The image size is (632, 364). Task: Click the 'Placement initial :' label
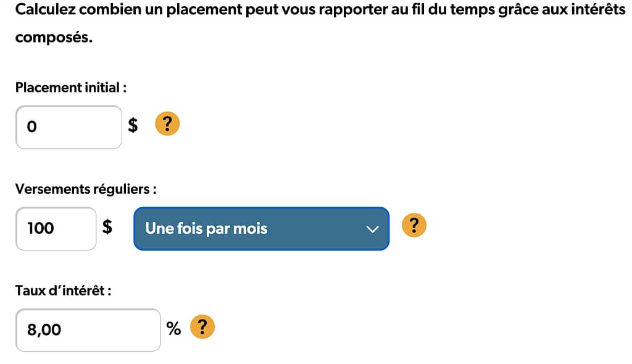tap(71, 88)
